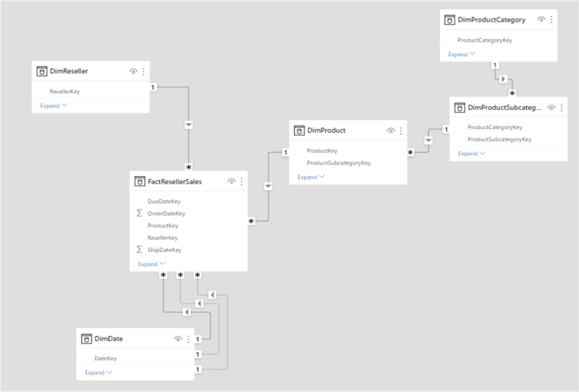
Task: Click the truncated DimProductSubcateg... table title
Action: click(x=505, y=108)
